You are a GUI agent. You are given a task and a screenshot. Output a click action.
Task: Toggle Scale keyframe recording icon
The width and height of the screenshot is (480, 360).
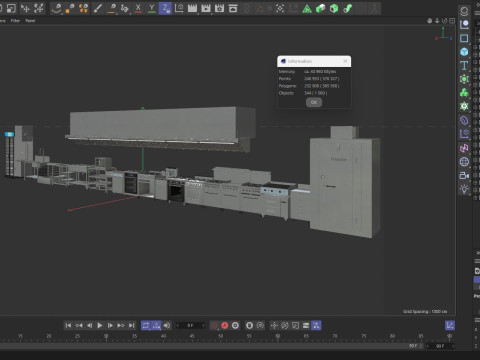click(x=295, y=325)
